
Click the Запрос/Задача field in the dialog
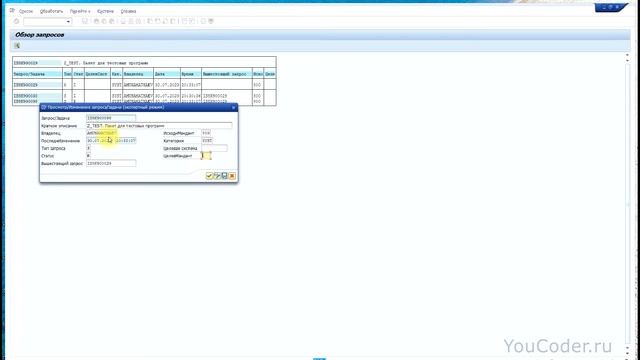(111, 118)
